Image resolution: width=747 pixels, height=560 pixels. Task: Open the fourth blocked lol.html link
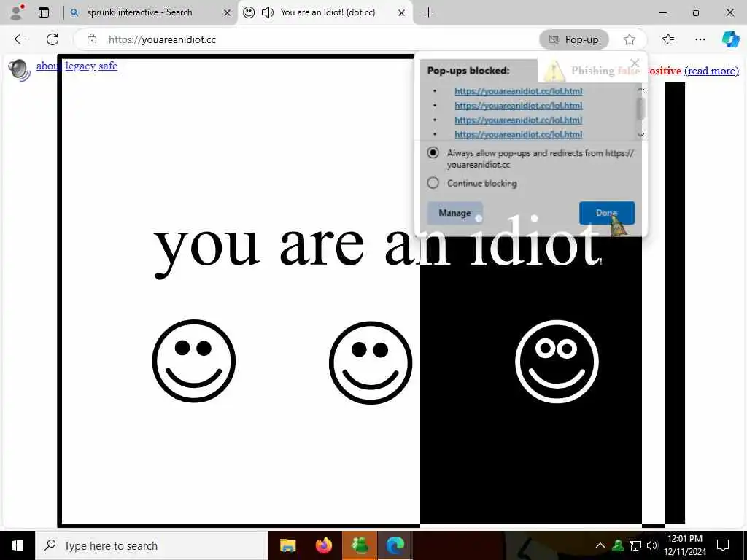tap(519, 134)
